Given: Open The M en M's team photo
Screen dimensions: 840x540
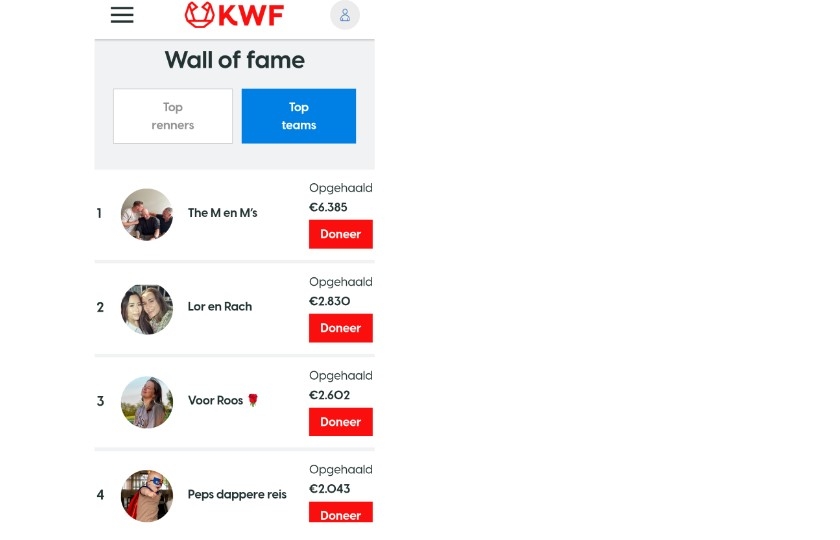Looking at the screenshot, I should pyautogui.click(x=147, y=214).
